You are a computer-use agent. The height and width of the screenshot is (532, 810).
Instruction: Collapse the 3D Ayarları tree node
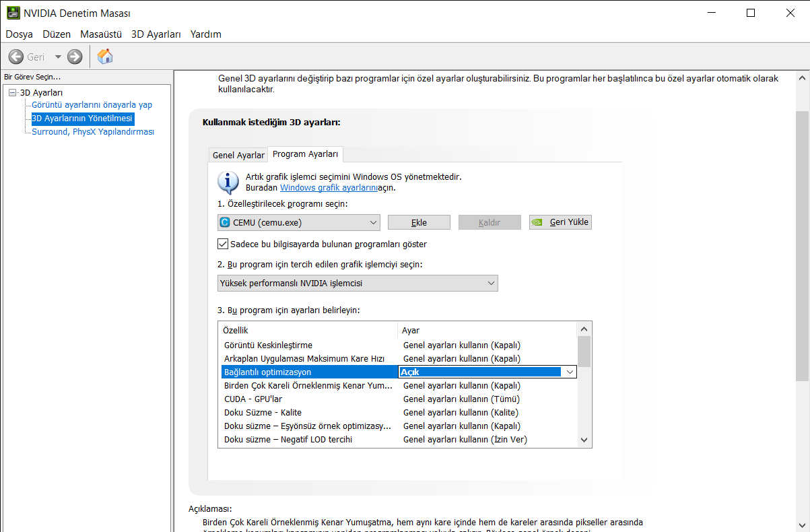[x=12, y=92]
